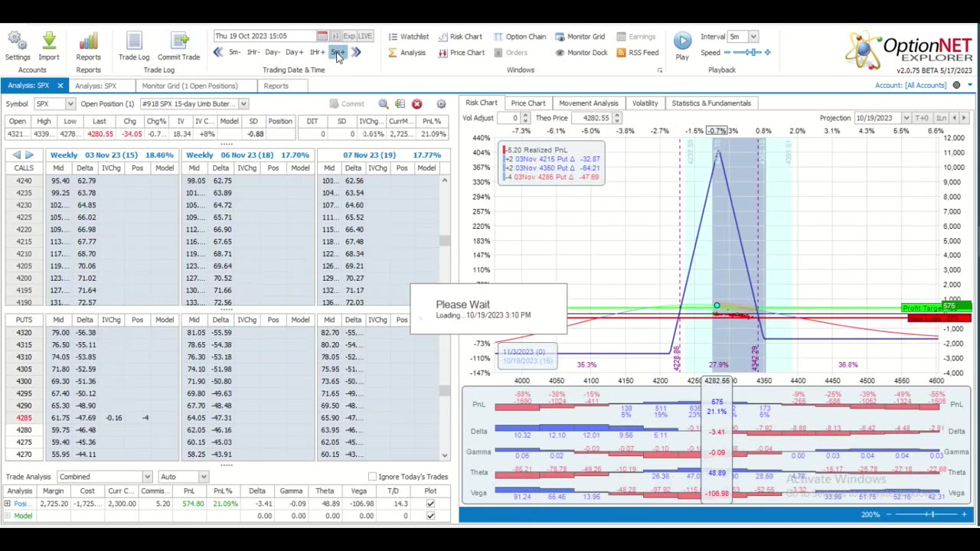Click the Vol Adjust input field
The height and width of the screenshot is (551, 980).
[x=509, y=118]
